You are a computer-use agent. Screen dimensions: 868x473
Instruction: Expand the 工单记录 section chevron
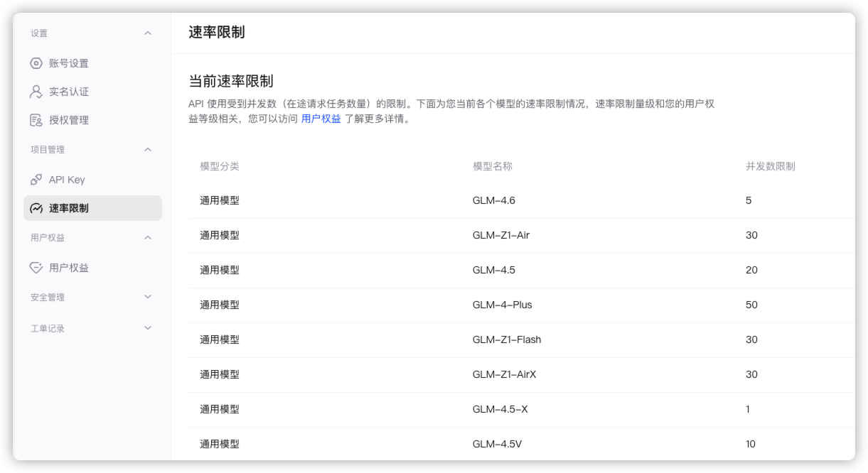148,329
